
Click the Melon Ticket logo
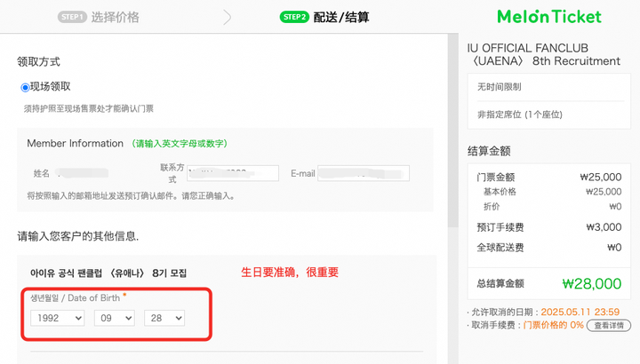(548, 16)
